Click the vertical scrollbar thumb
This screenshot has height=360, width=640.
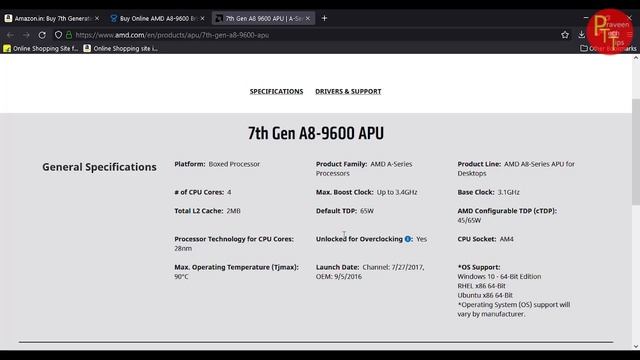[636, 152]
